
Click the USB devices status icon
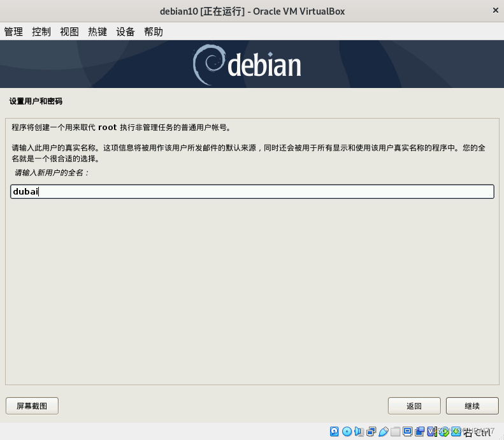pos(384,431)
